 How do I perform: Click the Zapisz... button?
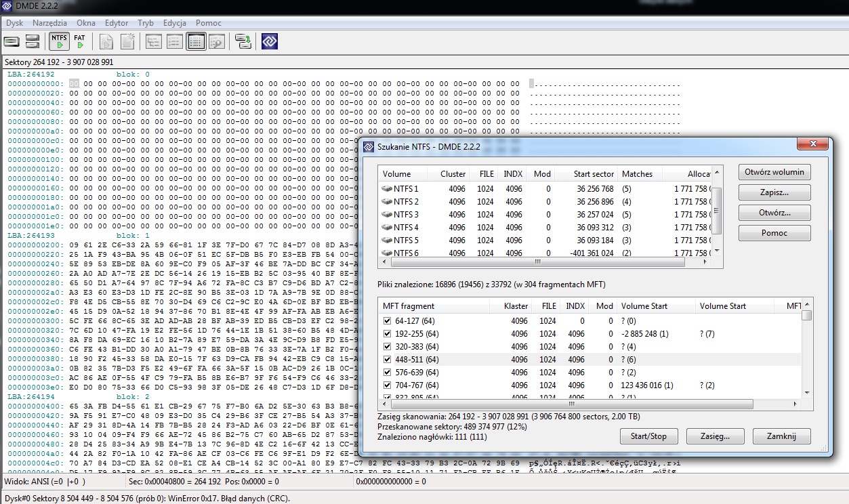coord(774,192)
